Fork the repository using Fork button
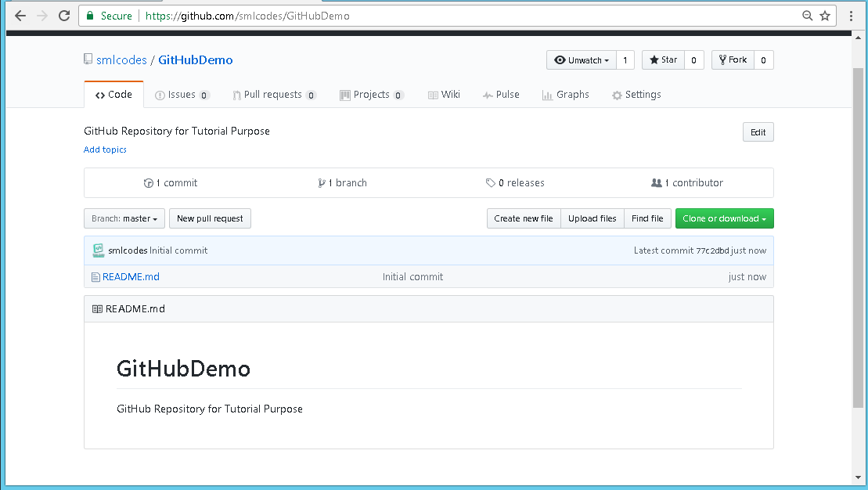This screenshot has width=868, height=490. tap(732, 60)
